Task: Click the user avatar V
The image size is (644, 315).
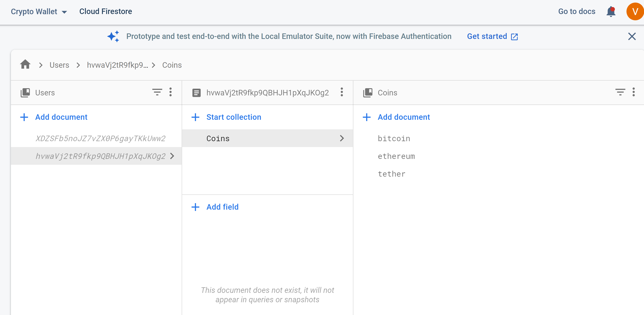Action: [x=635, y=11]
